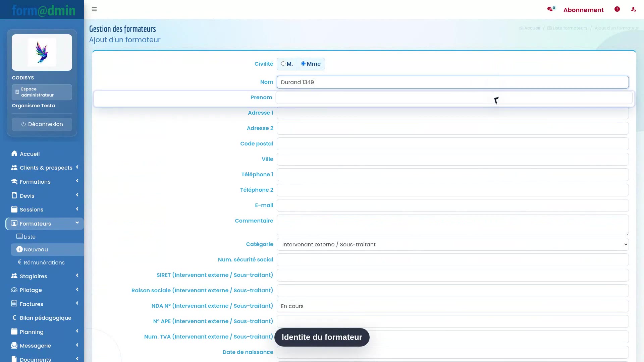
Task: Focus the Adresse 2 input field
Action: (452, 128)
